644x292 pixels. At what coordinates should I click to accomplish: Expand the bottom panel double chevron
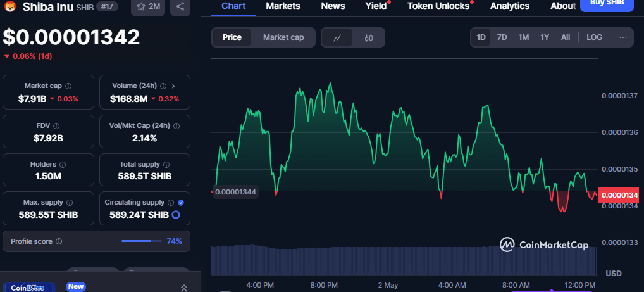click(x=184, y=288)
